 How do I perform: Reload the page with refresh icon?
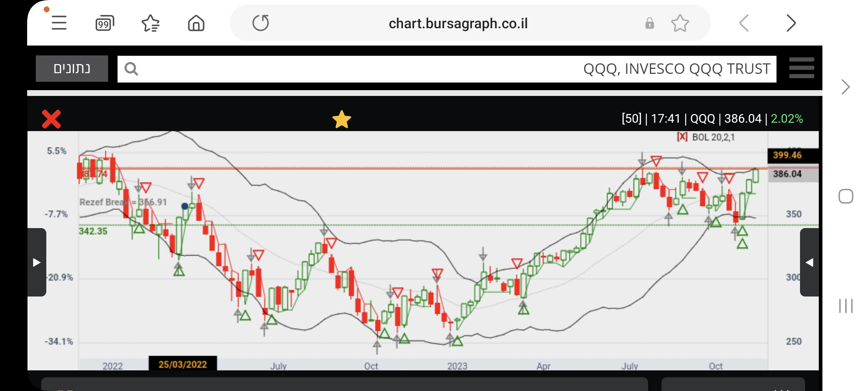[x=260, y=23]
